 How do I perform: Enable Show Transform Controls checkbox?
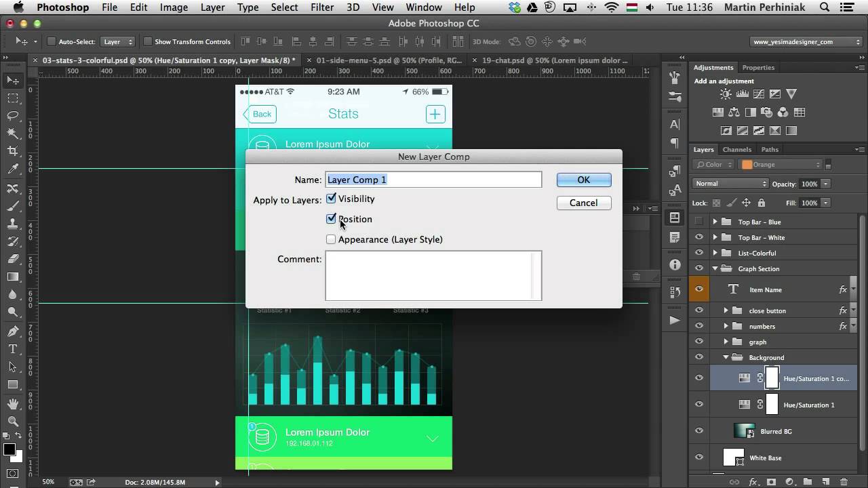pos(148,42)
